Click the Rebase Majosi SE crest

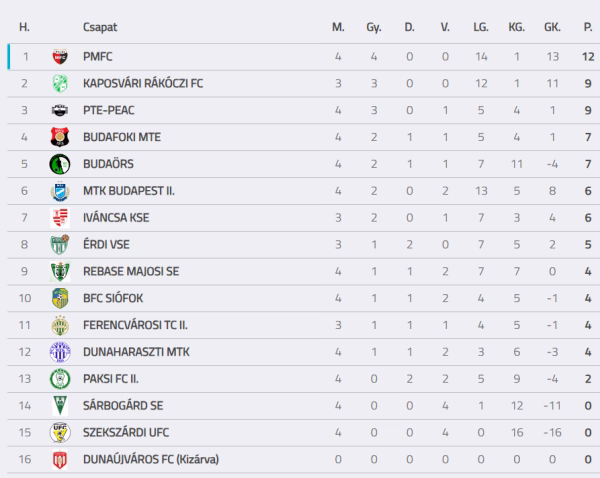click(x=60, y=271)
